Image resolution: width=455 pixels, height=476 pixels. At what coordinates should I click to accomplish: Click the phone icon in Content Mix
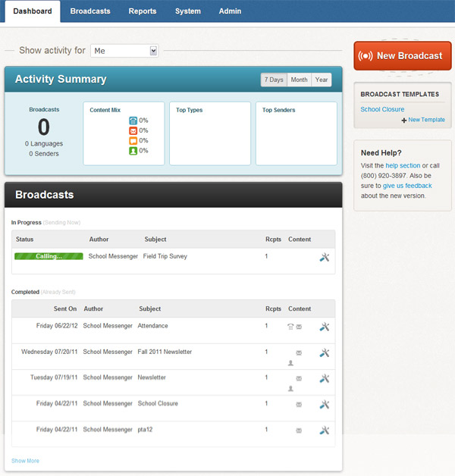click(133, 121)
